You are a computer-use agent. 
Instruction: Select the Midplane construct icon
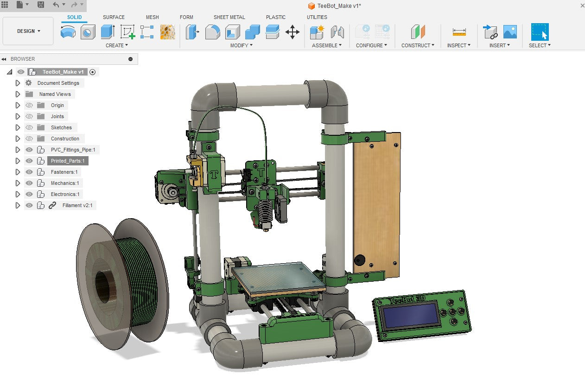click(x=418, y=32)
